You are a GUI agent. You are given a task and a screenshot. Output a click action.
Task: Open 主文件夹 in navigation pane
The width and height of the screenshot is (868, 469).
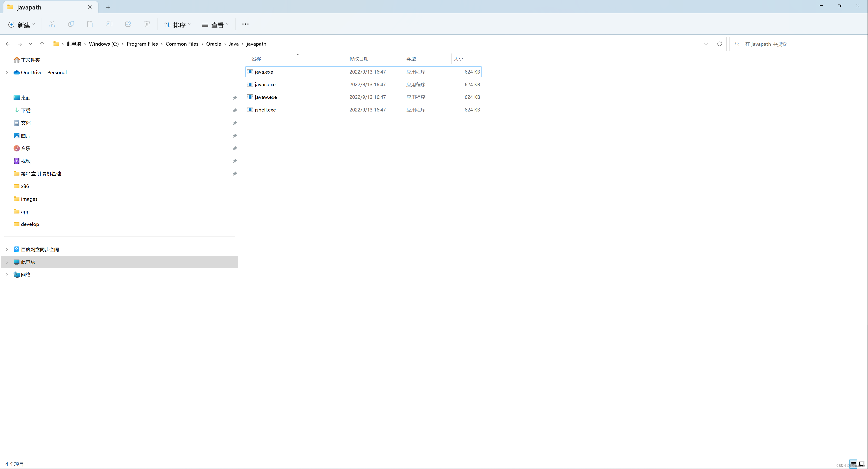pos(30,60)
